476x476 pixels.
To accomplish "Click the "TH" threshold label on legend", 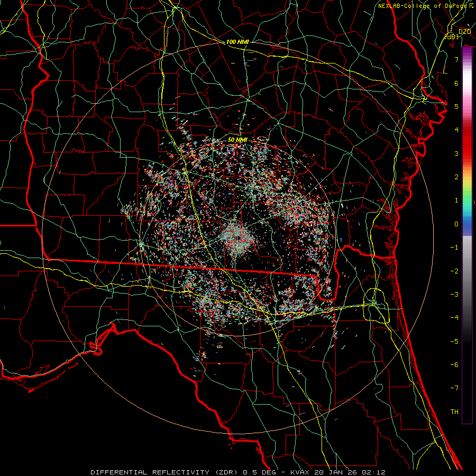I will point(454,412).
